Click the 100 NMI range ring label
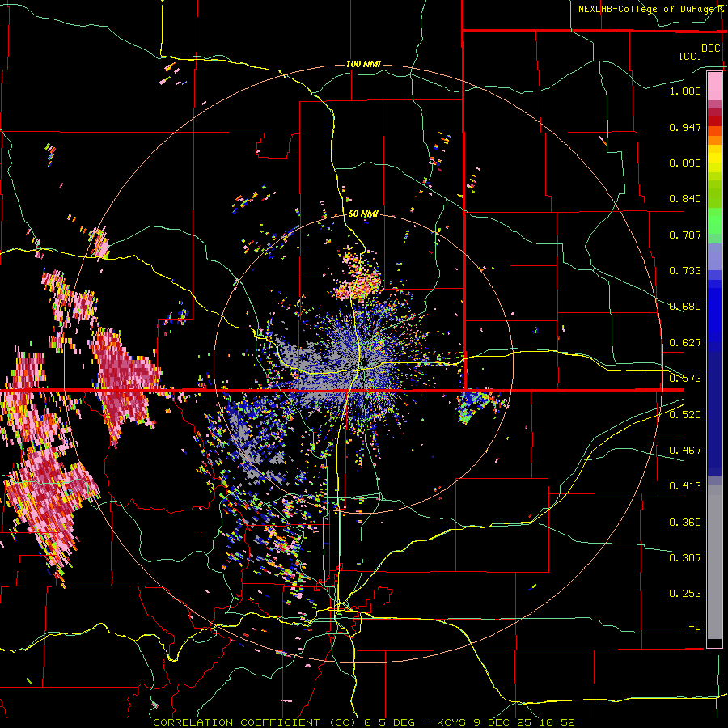This screenshot has height=728, width=728. (363, 64)
